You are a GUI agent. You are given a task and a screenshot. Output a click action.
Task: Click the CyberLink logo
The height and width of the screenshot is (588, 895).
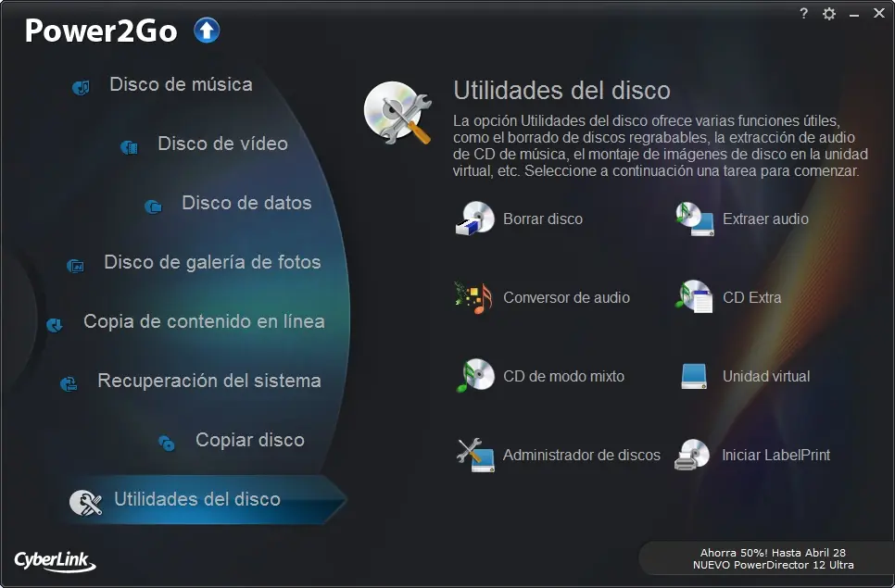(55, 562)
